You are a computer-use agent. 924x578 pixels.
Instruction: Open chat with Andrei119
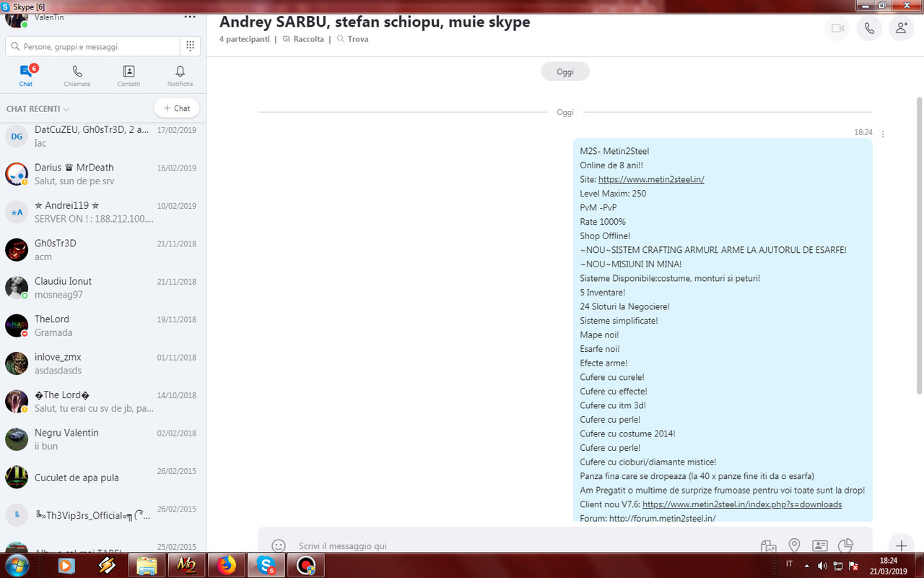tap(103, 212)
